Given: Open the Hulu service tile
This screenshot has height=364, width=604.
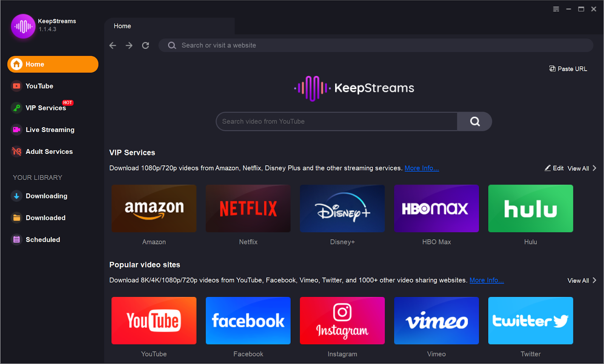Looking at the screenshot, I should tap(531, 208).
